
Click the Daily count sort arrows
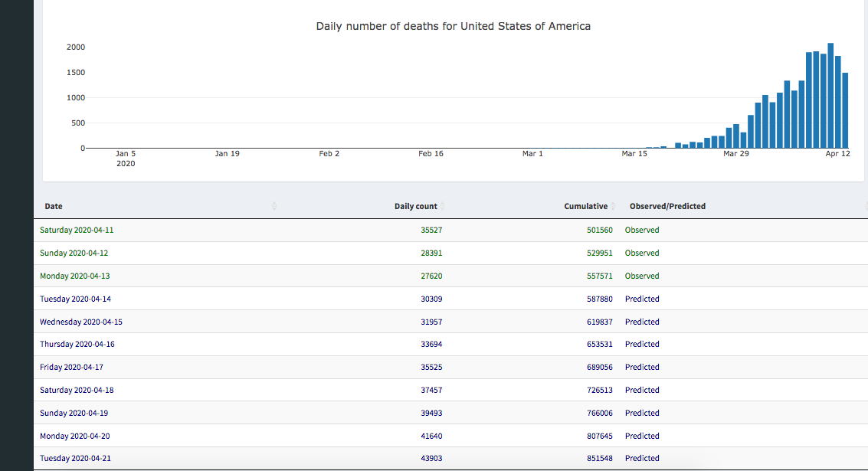pos(442,206)
